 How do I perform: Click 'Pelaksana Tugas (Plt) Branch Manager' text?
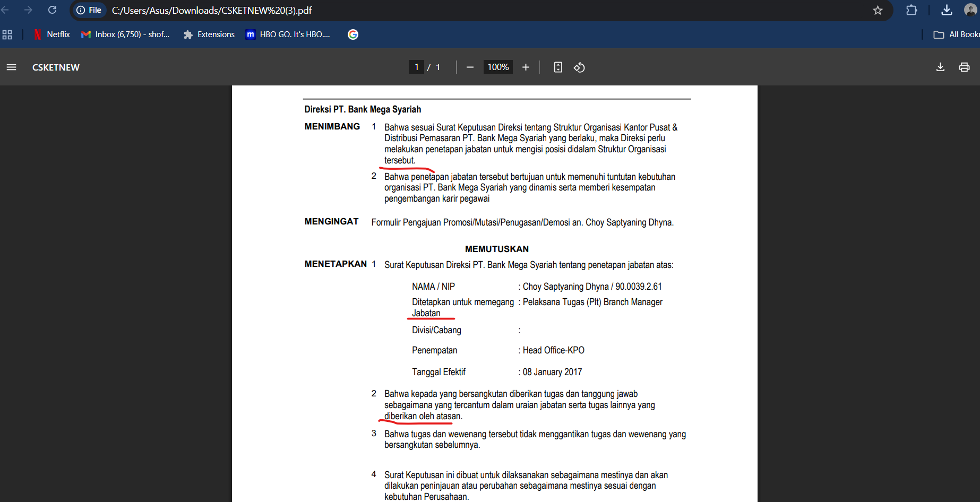(x=592, y=302)
